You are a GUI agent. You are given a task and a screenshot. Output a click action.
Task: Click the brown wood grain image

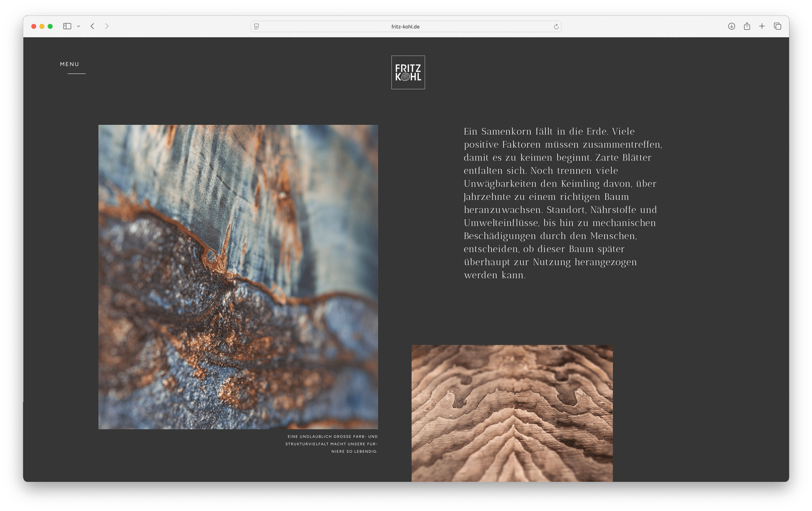(x=512, y=412)
